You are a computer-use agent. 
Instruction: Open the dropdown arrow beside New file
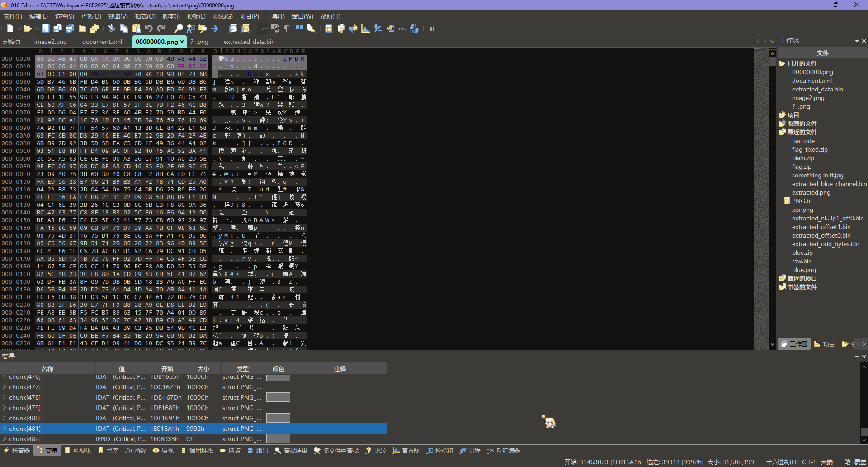click(19, 29)
